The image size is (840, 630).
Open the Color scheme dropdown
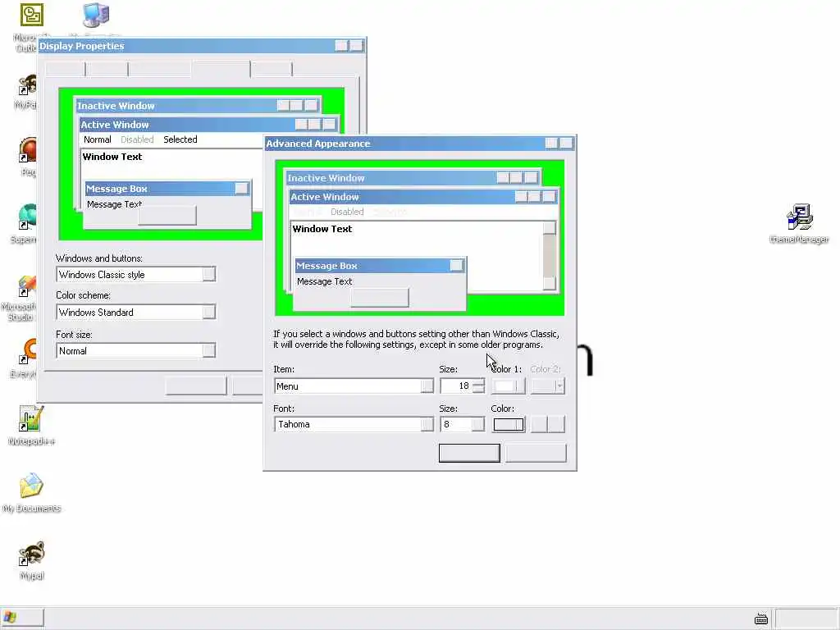209,312
